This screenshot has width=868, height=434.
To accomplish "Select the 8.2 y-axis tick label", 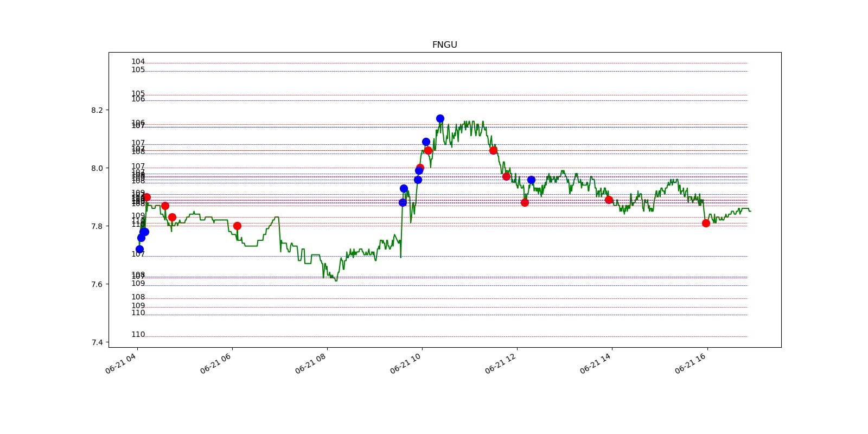I will [97, 110].
